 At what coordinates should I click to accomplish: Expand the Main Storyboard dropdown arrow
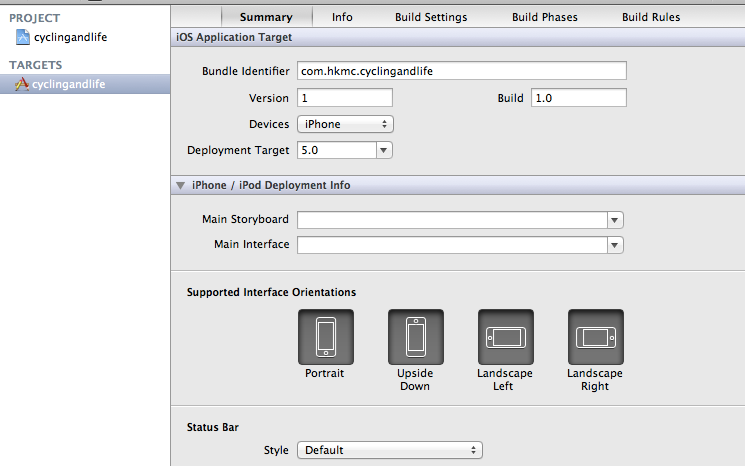point(615,220)
